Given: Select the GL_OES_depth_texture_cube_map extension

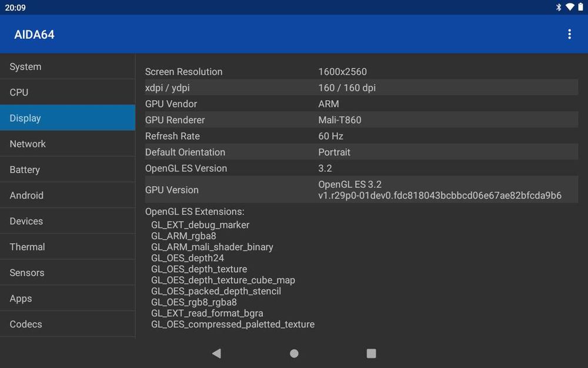Looking at the screenshot, I should (223, 280).
